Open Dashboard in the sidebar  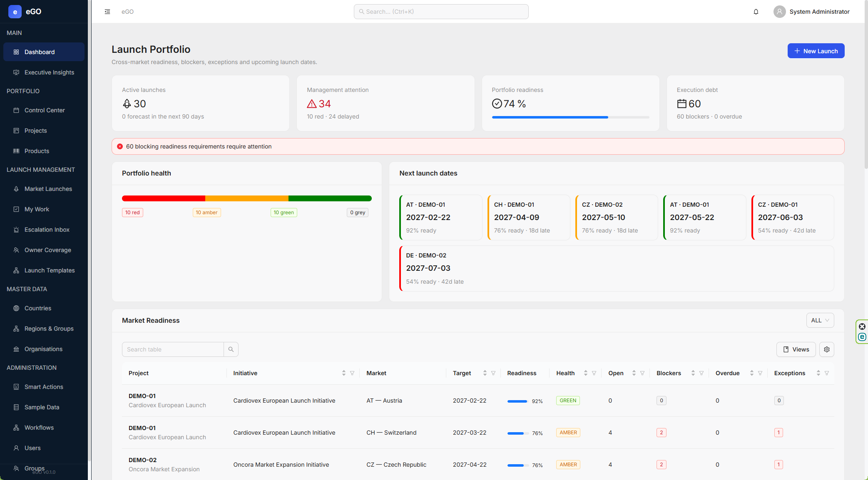pos(44,52)
